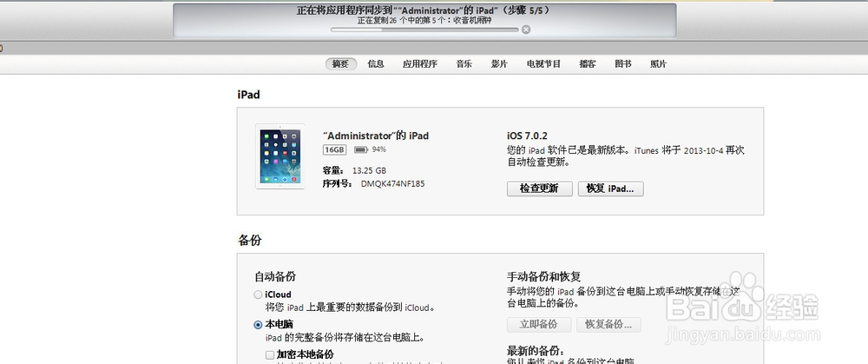The width and height of the screenshot is (868, 364).
Task: Open the 电视节目 tab
Action: [543, 63]
